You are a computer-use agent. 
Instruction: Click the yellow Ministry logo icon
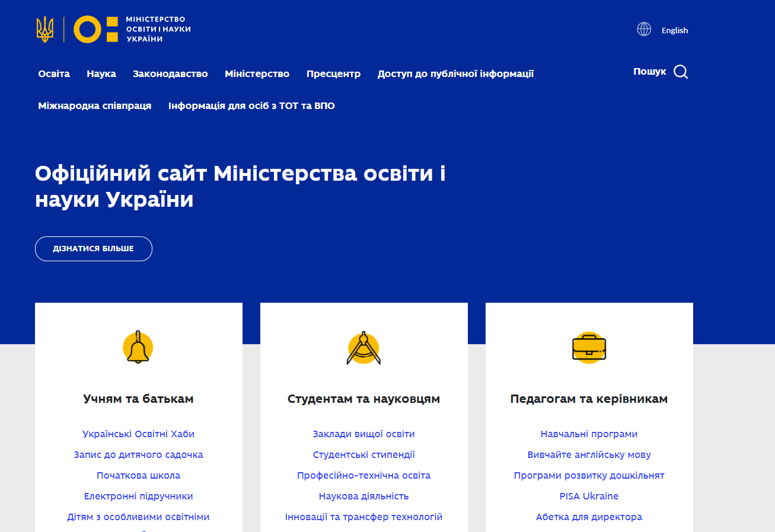click(x=96, y=29)
